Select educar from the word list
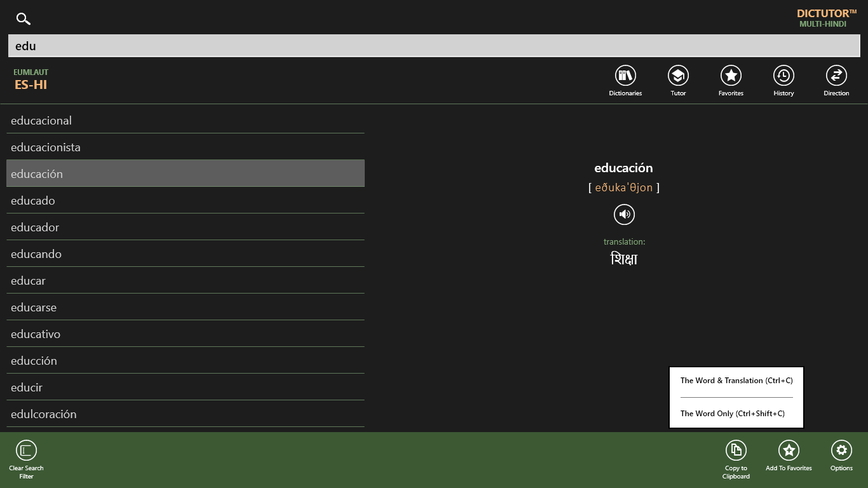The height and width of the screenshot is (488, 868). [186, 281]
